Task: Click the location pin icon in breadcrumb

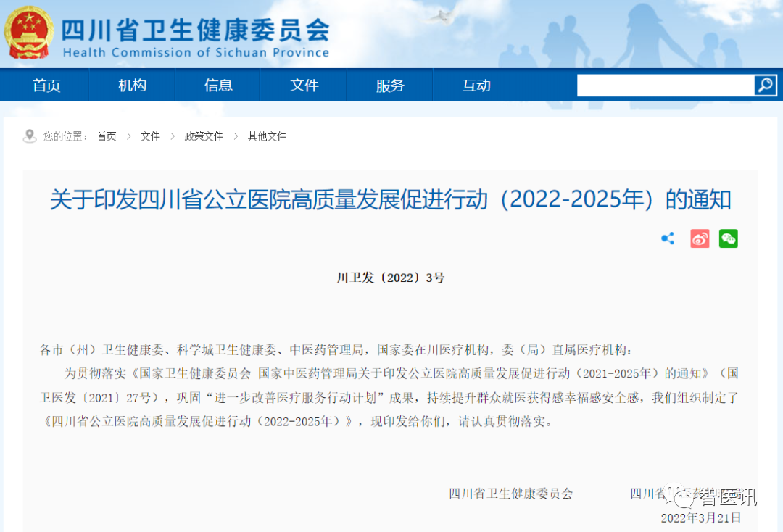Action: coord(30,136)
